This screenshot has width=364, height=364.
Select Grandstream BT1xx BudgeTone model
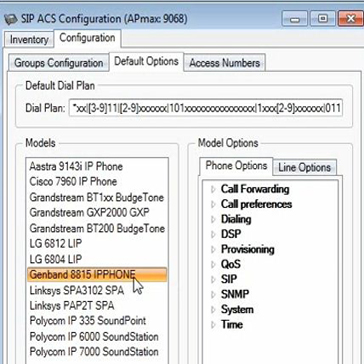click(97, 197)
